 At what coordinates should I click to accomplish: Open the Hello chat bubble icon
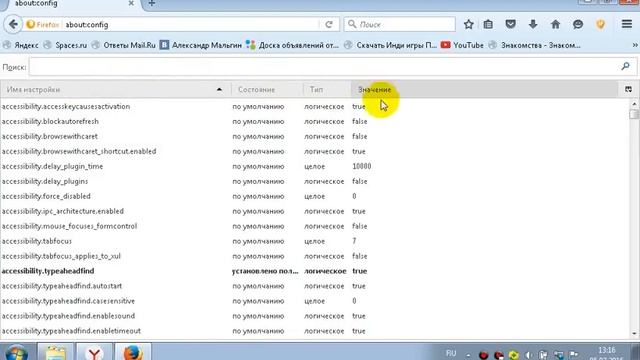578,24
